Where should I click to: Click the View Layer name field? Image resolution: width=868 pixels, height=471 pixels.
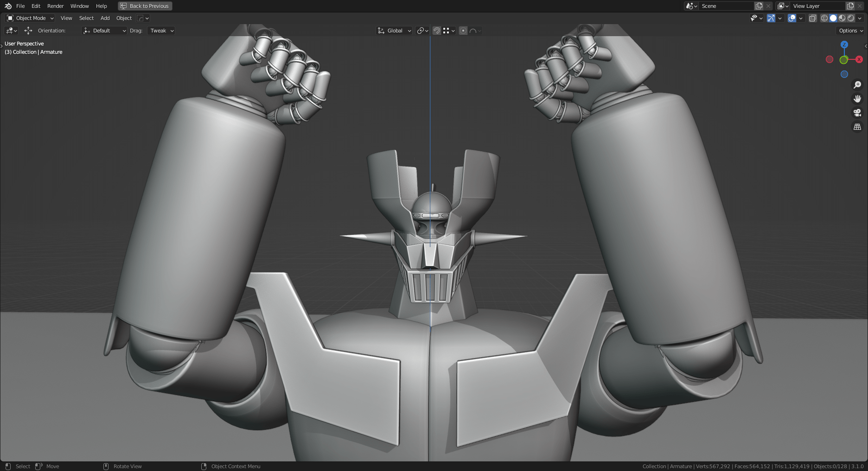point(818,6)
